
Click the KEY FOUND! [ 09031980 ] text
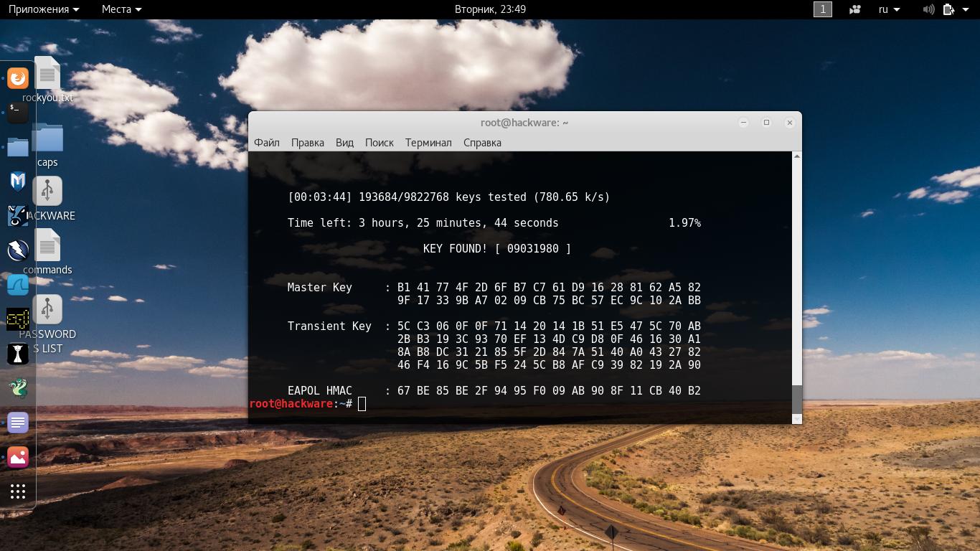497,249
